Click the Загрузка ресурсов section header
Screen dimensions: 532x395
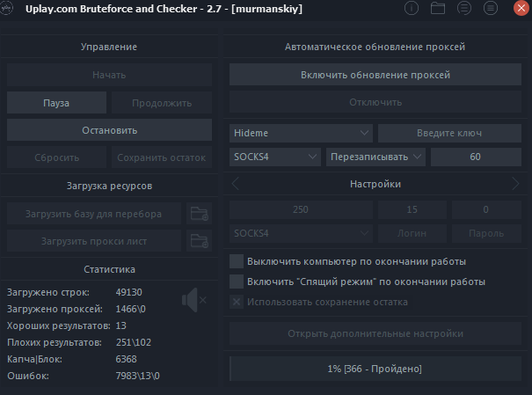109,186
